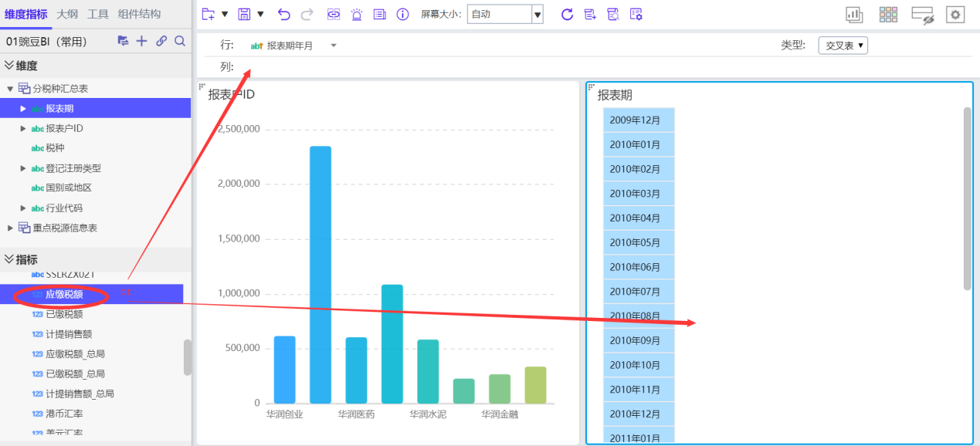Click the 报表期 table scrollbar thumb

tap(968, 199)
